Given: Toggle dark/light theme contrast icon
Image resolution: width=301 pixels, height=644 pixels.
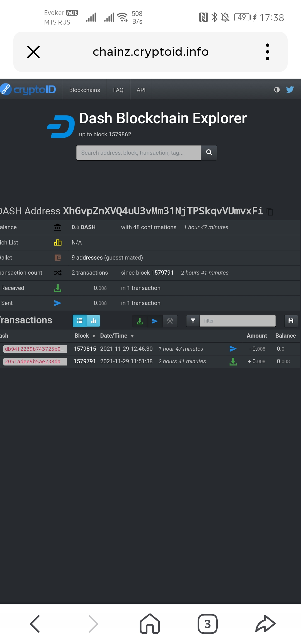Looking at the screenshot, I should click(x=277, y=89).
